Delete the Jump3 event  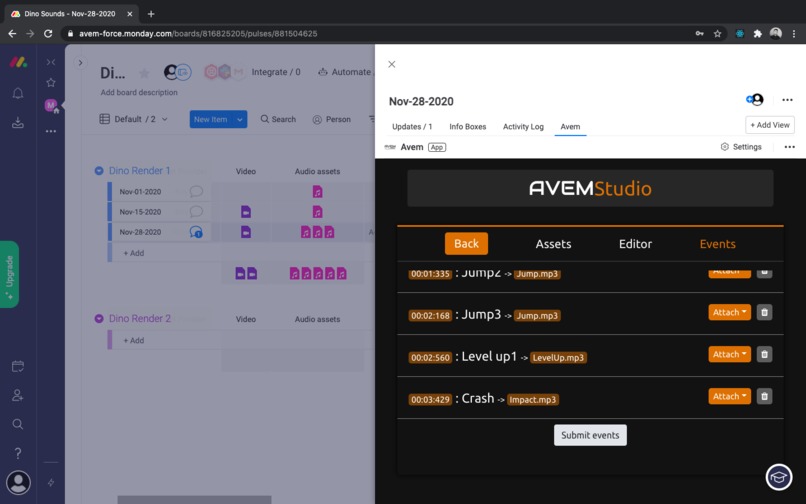[x=764, y=312]
